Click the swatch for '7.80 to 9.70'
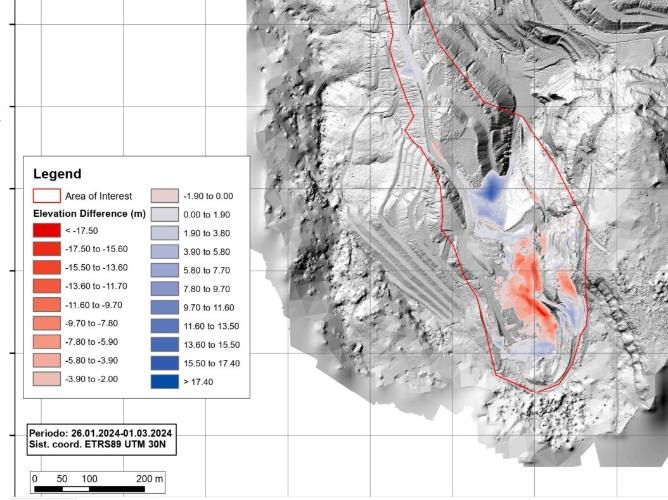This screenshot has height=500, width=668. tap(165, 289)
